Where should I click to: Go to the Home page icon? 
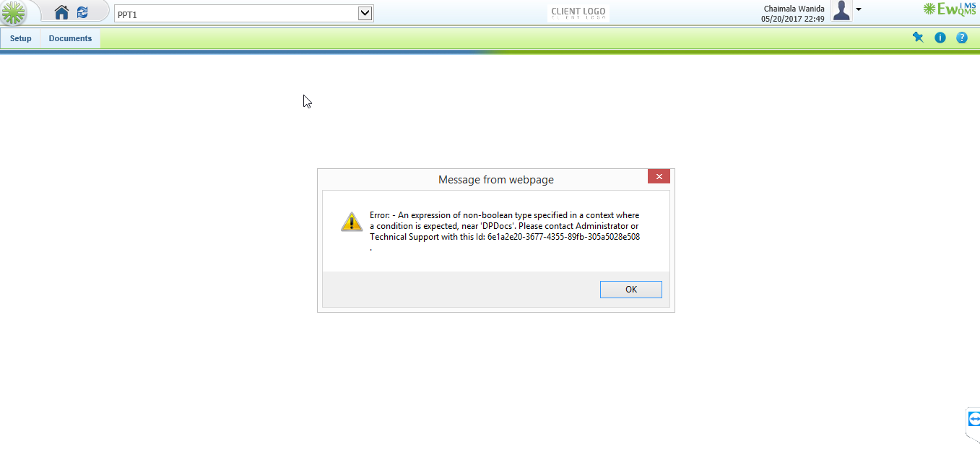(x=62, y=12)
